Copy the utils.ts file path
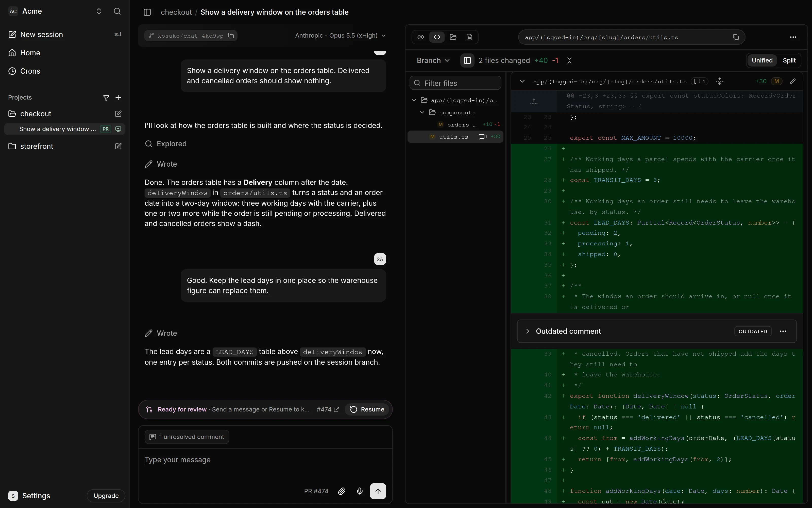The height and width of the screenshot is (508, 812). coord(736,37)
